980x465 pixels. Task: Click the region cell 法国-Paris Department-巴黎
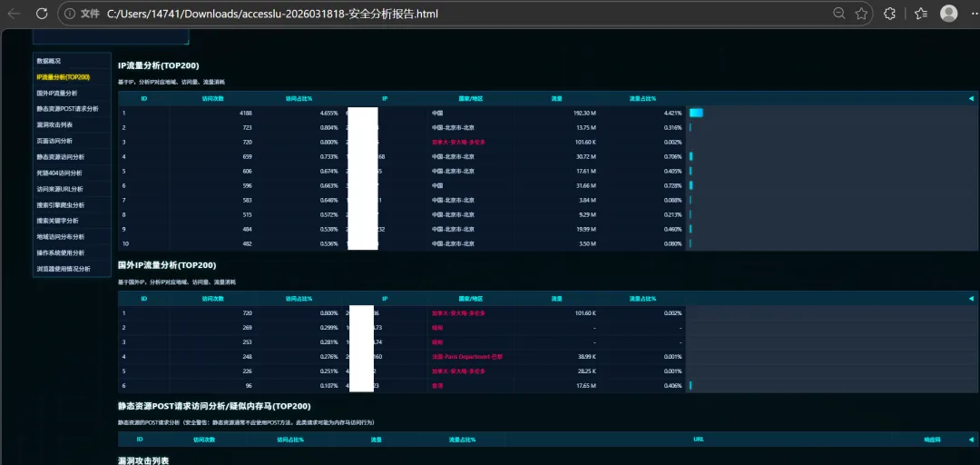(467, 357)
